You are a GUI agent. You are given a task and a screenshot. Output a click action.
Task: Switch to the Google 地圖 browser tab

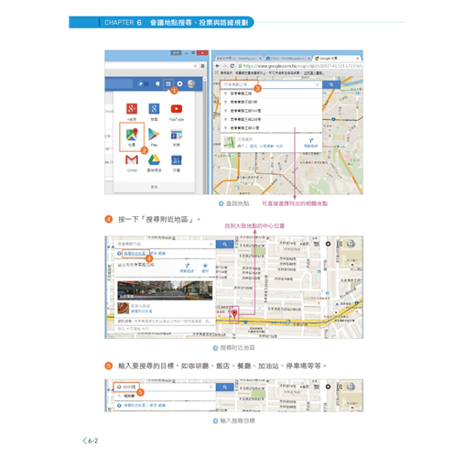coord(337,58)
